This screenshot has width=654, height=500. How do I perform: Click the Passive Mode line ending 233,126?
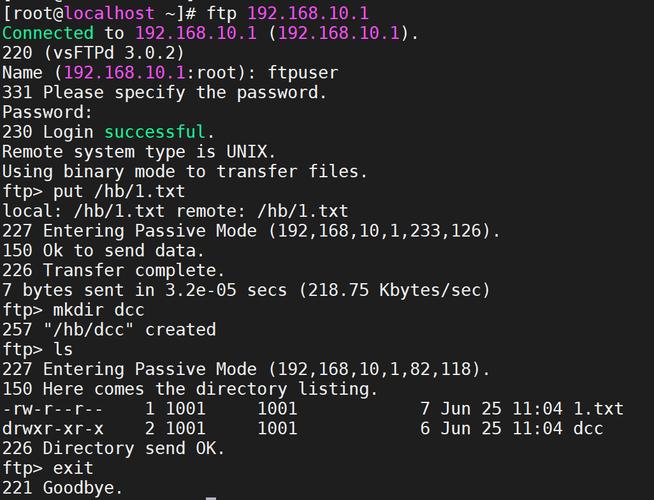[x=251, y=231]
